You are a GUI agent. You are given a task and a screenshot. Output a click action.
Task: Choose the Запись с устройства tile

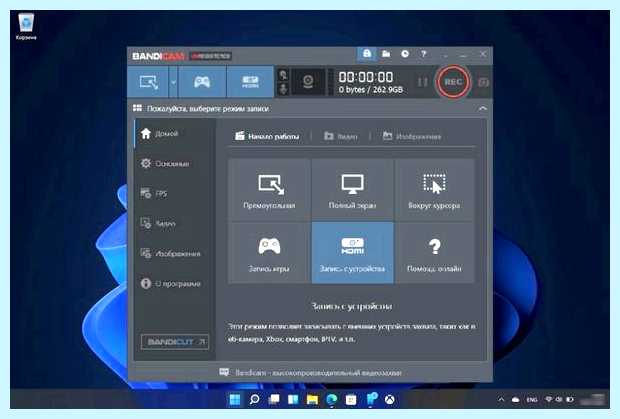[352, 252]
